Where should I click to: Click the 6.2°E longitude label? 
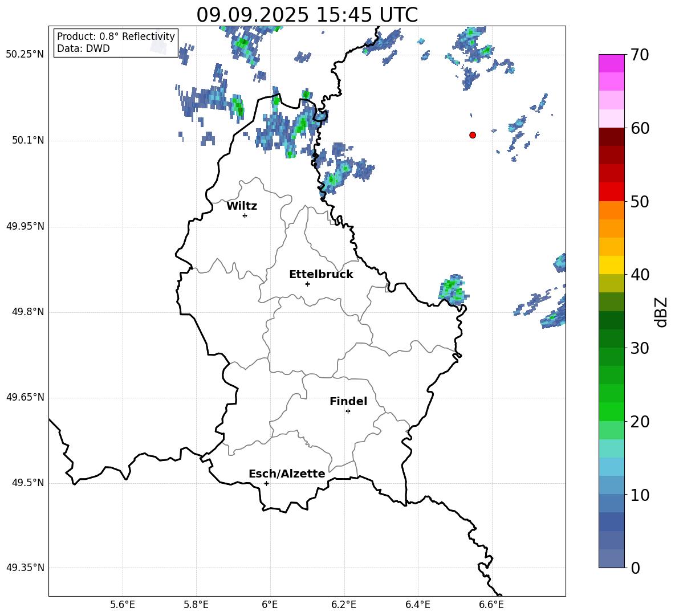click(344, 605)
